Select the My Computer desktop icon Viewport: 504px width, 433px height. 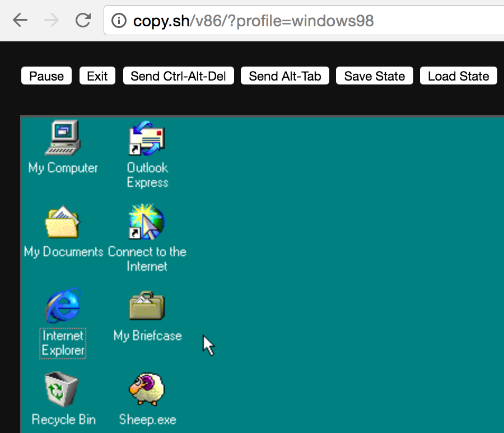pyautogui.click(x=63, y=138)
